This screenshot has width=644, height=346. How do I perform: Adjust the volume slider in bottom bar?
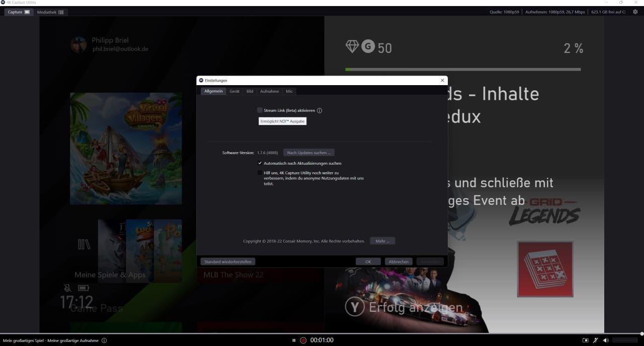pos(624,340)
